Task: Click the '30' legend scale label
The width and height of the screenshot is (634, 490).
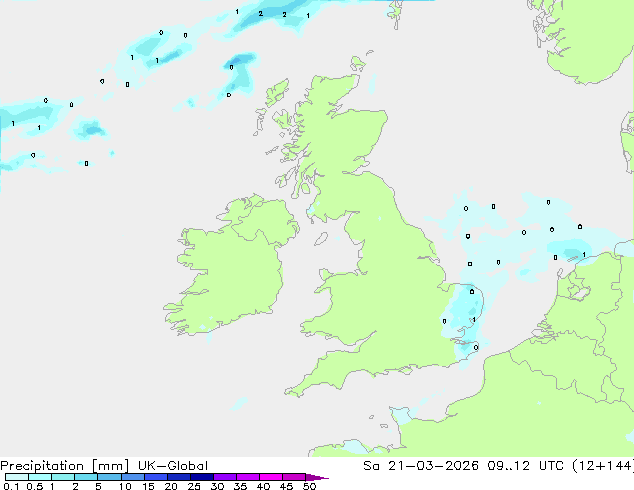Action: click(217, 486)
